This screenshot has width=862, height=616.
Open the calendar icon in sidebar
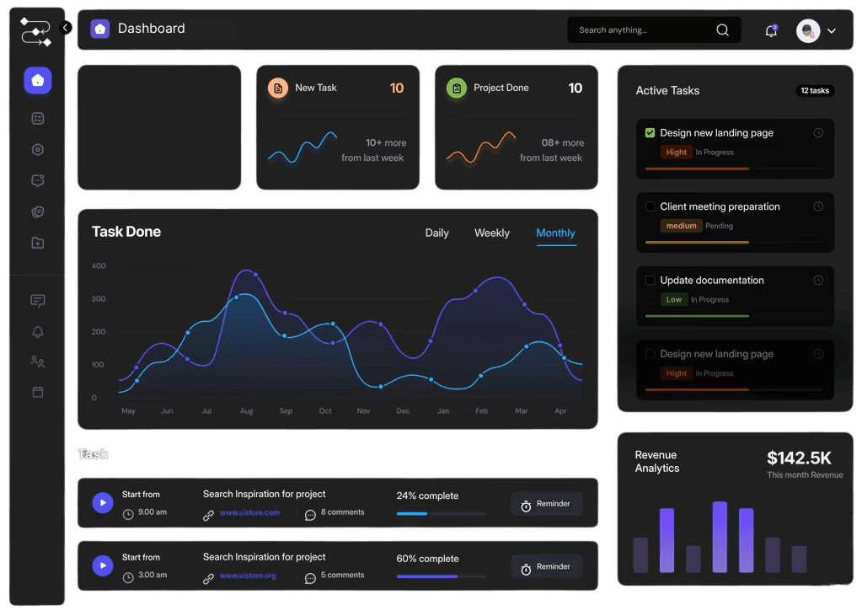(x=37, y=391)
